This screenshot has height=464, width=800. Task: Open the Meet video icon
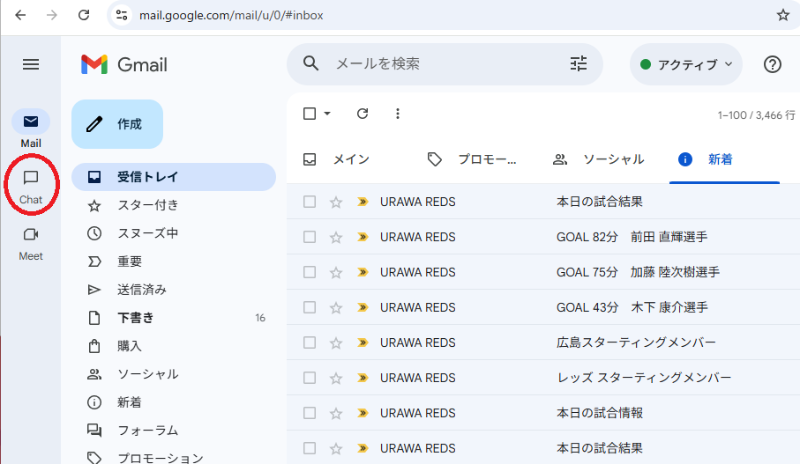coord(31,235)
